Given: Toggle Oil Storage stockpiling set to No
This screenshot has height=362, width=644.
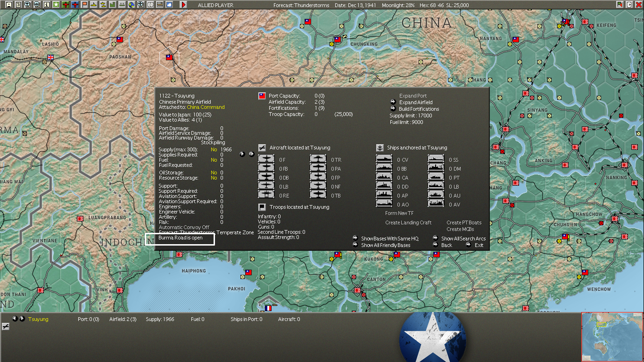Looking at the screenshot, I should 214,173.
